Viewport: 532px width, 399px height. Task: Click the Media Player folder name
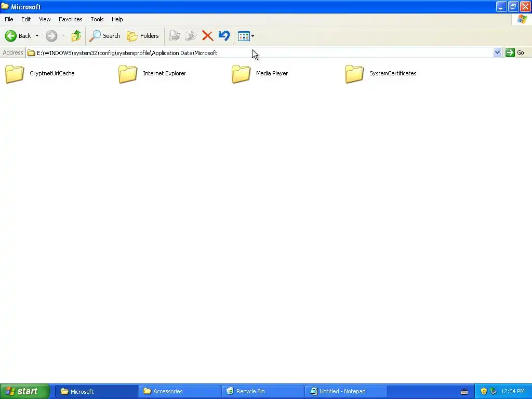pos(272,73)
